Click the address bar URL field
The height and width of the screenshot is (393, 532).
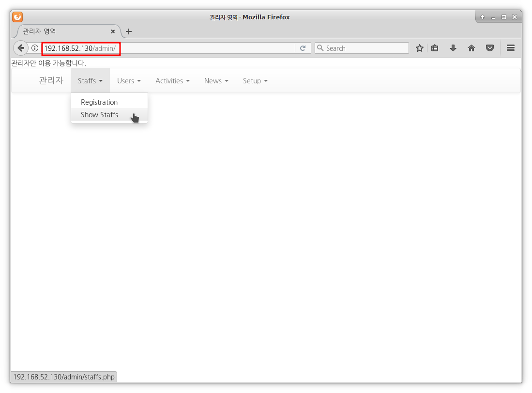168,48
